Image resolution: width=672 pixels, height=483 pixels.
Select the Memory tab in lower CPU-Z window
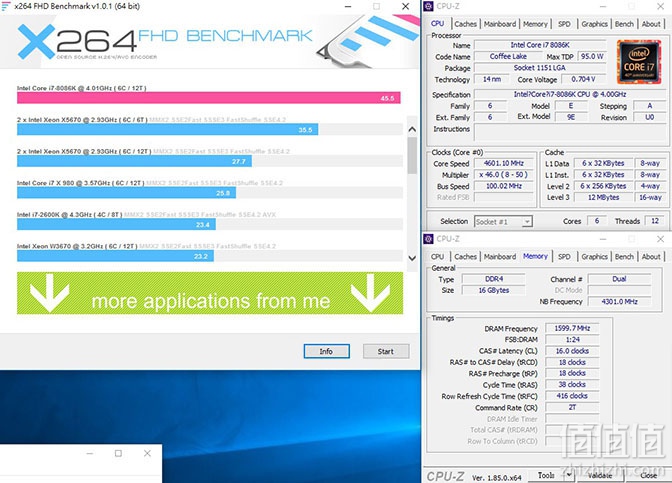pos(535,256)
